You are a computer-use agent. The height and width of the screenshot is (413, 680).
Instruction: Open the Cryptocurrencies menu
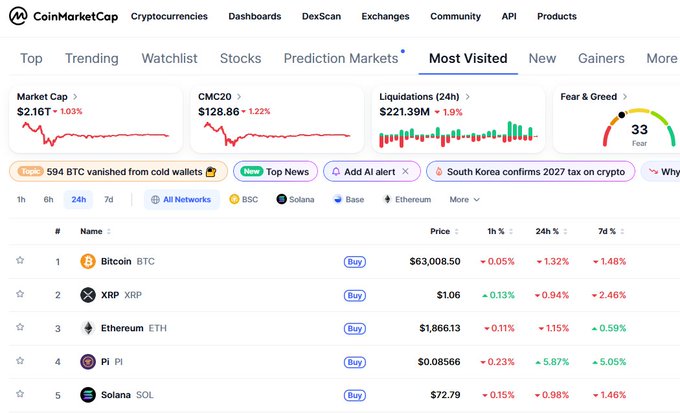tap(169, 16)
